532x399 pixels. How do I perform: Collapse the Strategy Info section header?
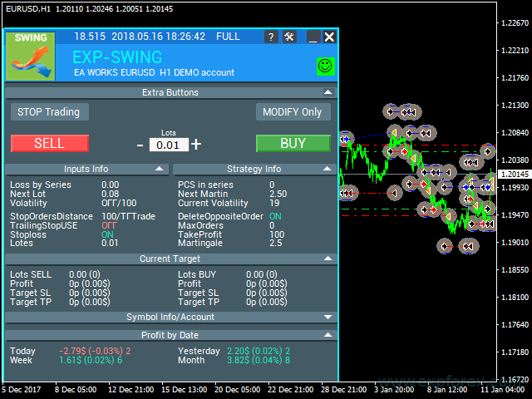328,169
